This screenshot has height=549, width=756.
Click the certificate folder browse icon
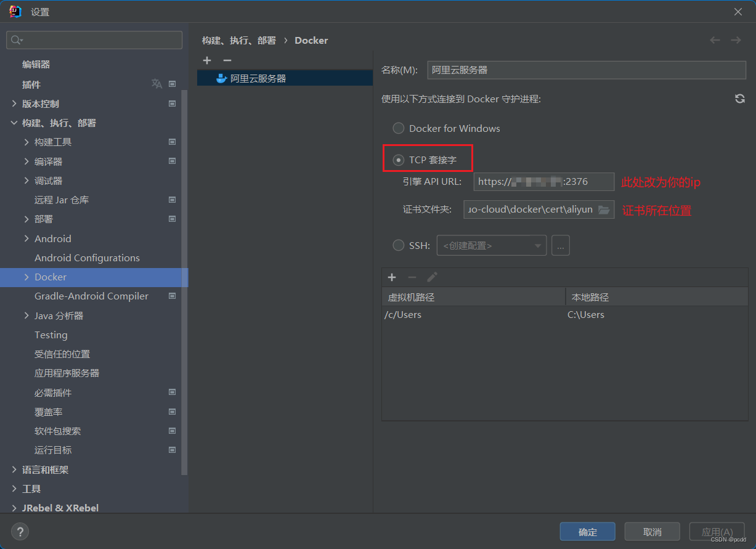point(604,209)
